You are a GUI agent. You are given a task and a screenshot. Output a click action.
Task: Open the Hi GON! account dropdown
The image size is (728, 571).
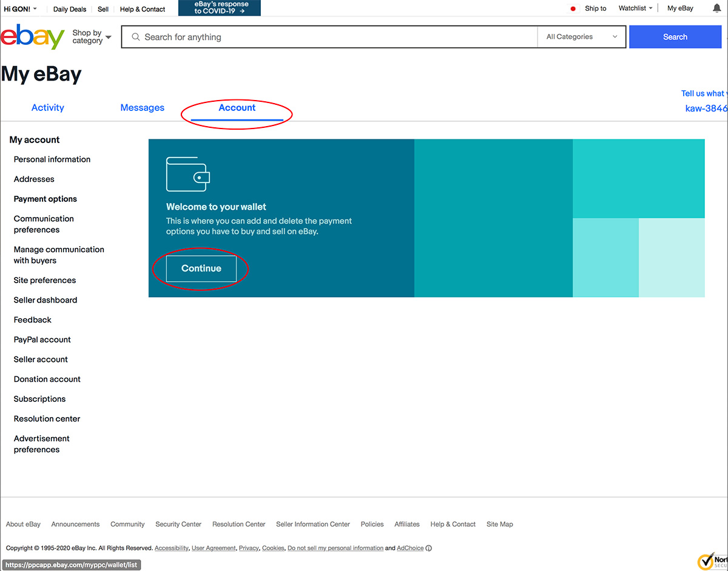20,9
